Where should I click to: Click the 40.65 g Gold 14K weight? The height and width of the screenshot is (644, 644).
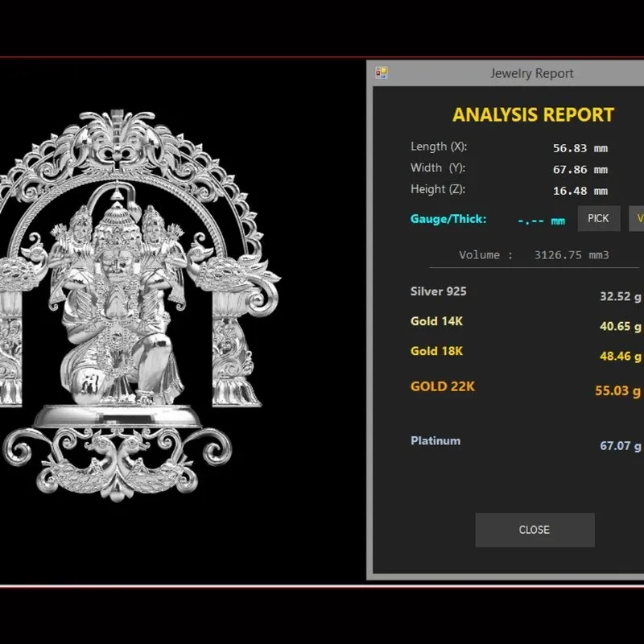point(620,327)
